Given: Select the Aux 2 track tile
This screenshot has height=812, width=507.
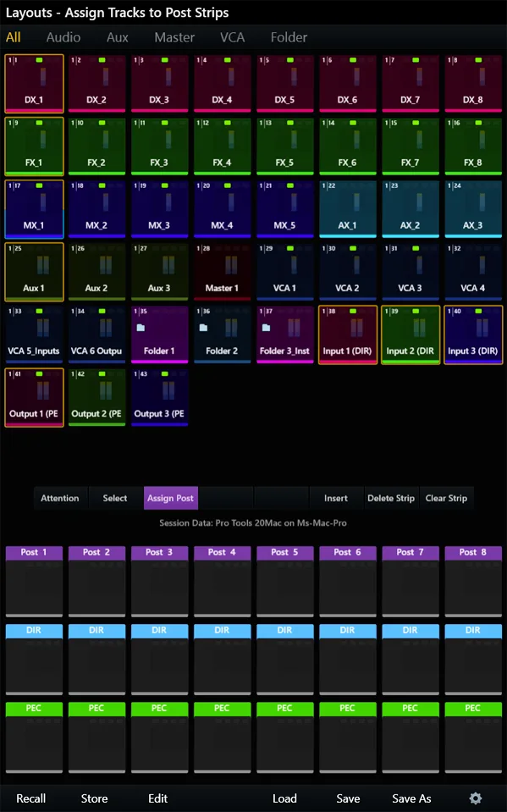Looking at the screenshot, I should (x=96, y=271).
